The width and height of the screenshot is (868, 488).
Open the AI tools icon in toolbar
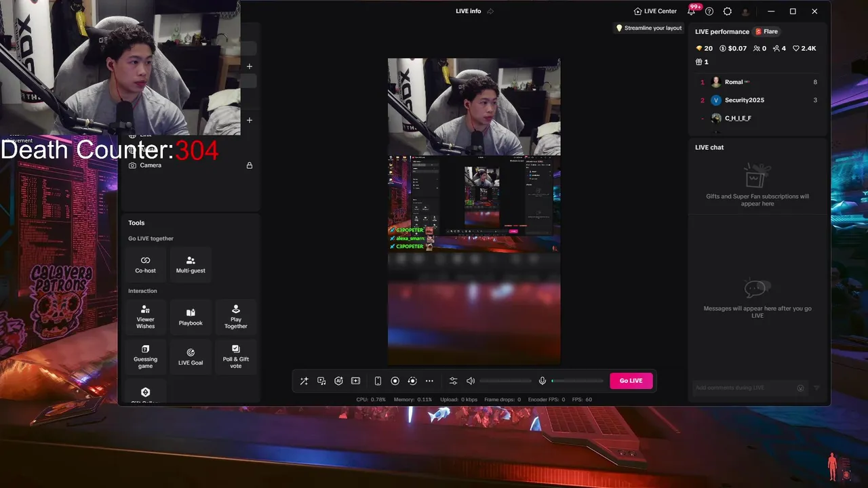coord(338,381)
